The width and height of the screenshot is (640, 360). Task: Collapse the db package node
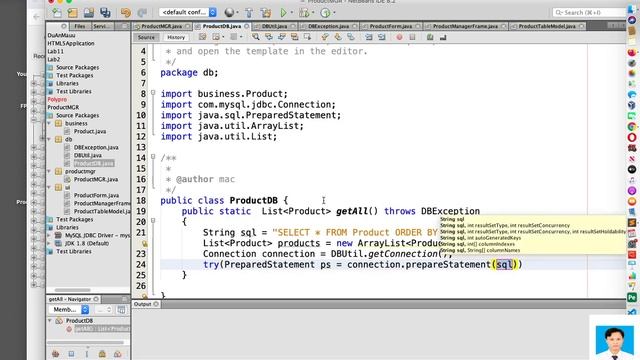[x=49, y=139]
